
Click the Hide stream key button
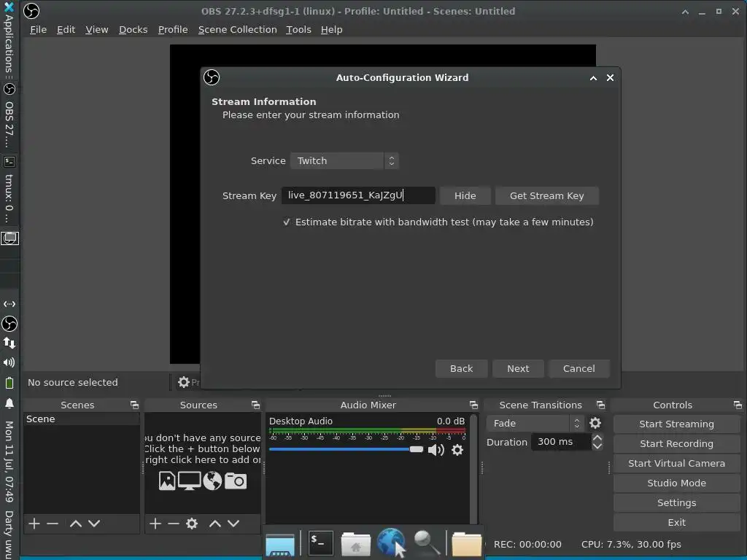(465, 195)
